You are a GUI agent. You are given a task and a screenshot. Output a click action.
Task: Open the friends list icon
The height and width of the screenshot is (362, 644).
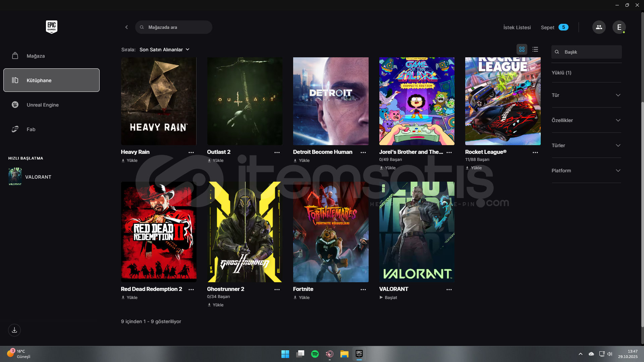[x=599, y=27]
